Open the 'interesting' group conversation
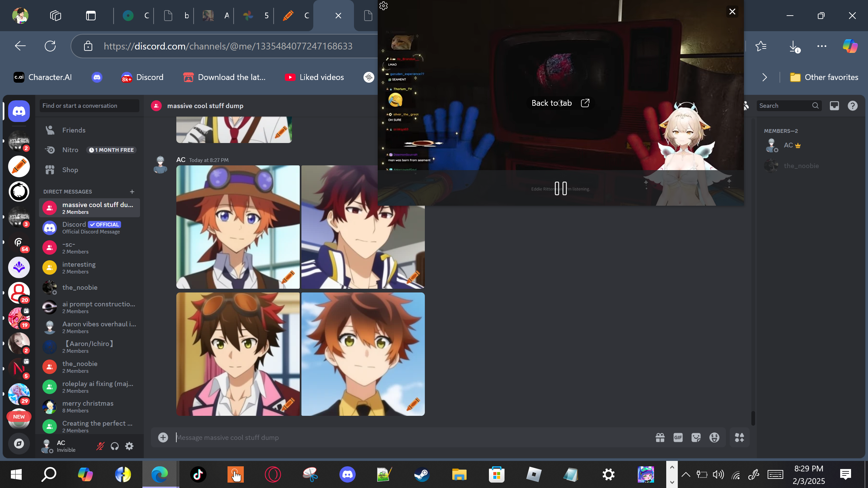 point(90,268)
